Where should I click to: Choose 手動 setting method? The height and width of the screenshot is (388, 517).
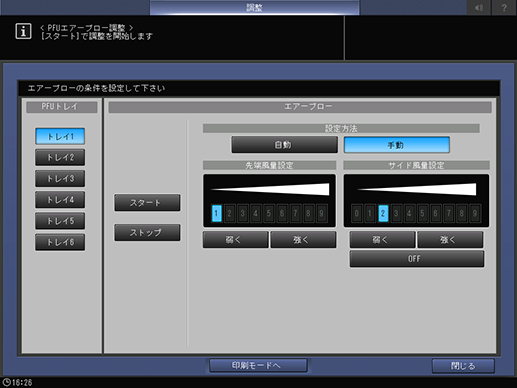397,145
